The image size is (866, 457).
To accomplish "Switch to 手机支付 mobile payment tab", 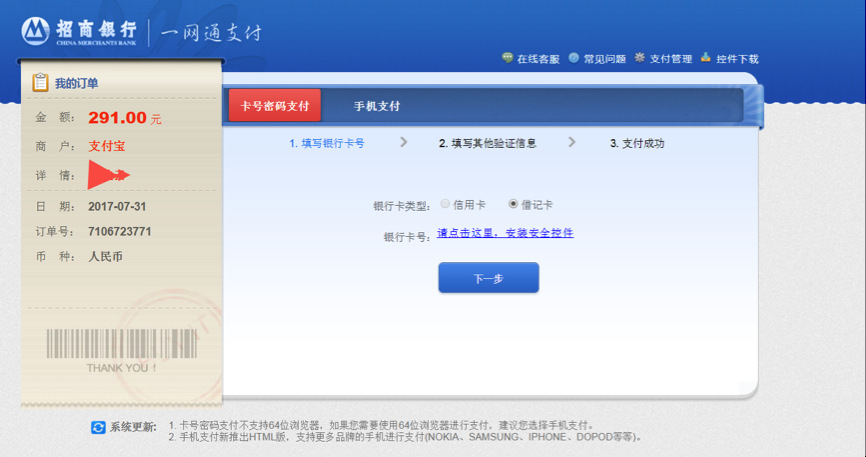I will [x=377, y=106].
